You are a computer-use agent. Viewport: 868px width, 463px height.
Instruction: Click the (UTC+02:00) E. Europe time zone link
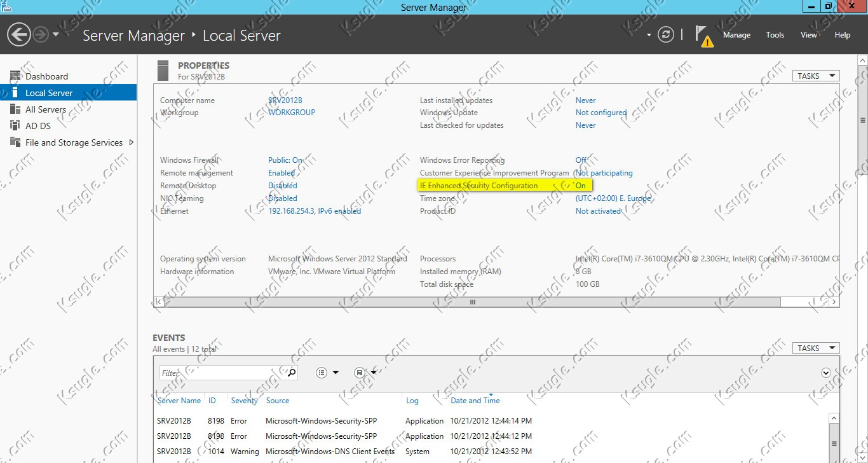[614, 198]
